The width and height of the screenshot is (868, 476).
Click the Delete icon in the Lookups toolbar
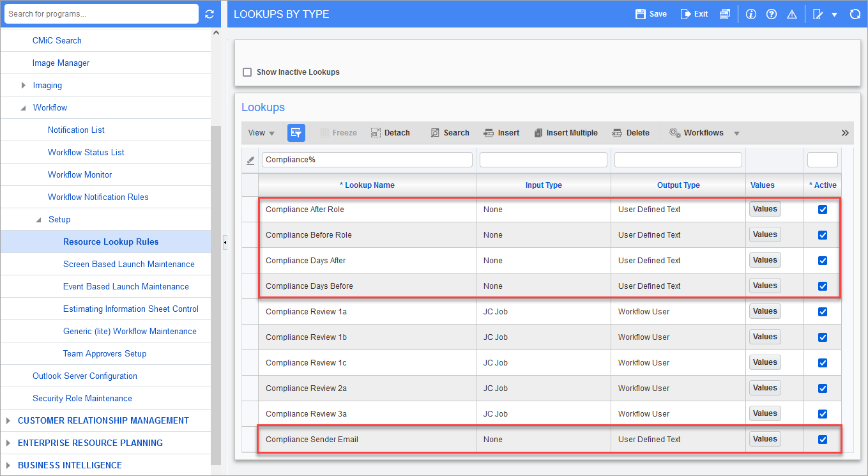(x=630, y=132)
